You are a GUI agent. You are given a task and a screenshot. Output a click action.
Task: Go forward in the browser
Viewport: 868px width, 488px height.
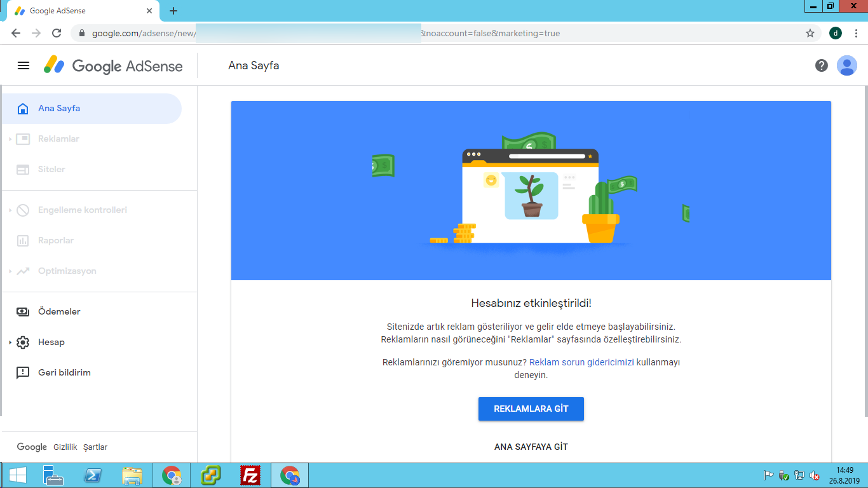click(x=36, y=33)
